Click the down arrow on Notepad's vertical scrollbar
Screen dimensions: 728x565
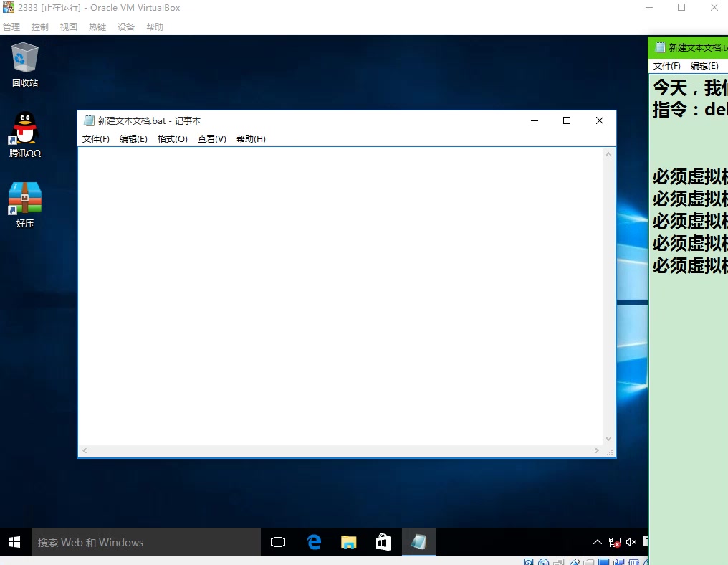[608, 437]
